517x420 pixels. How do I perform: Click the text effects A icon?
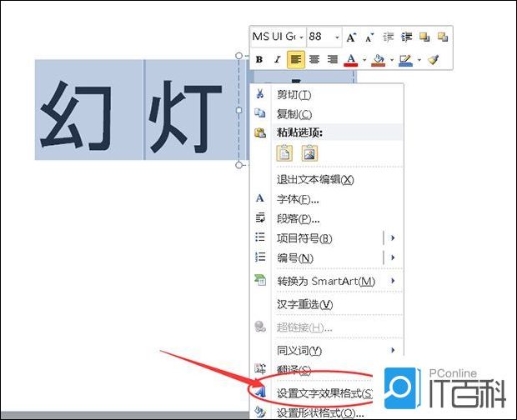(260, 392)
